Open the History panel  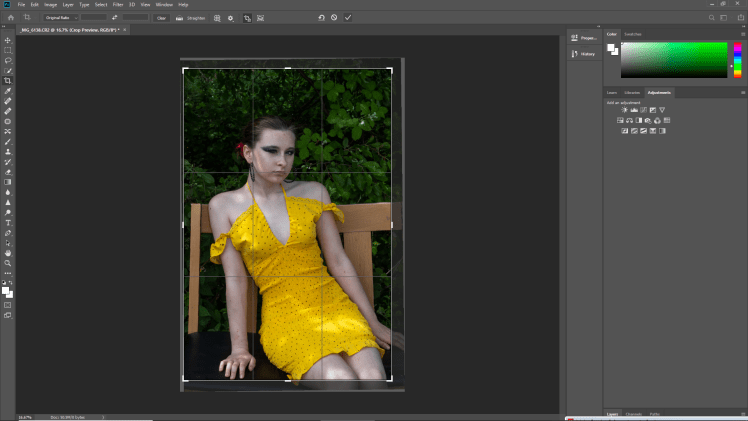[584, 54]
